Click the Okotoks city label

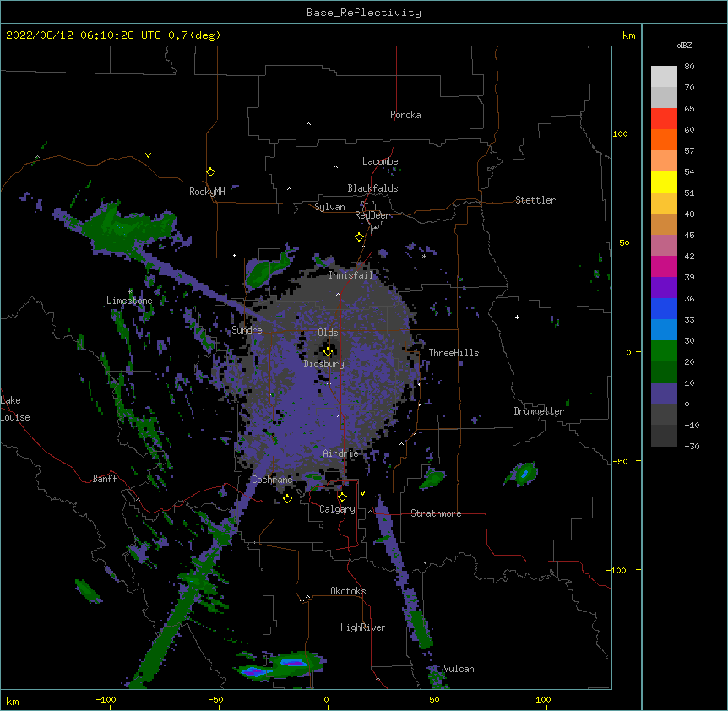click(x=348, y=591)
